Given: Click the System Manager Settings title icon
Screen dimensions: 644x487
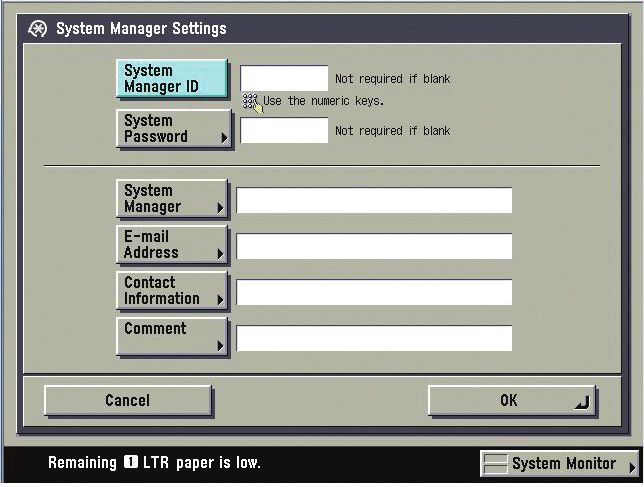Looking at the screenshot, I should point(38,29).
